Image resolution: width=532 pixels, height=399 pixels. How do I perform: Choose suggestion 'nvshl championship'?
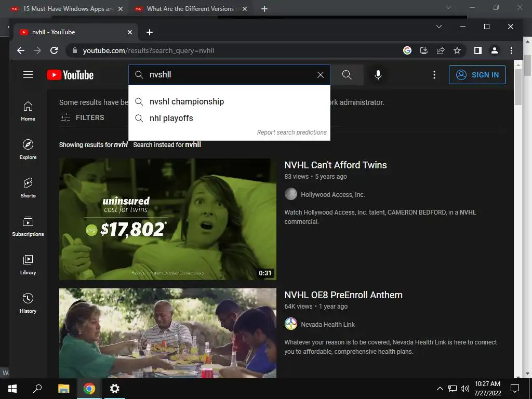[229, 101]
